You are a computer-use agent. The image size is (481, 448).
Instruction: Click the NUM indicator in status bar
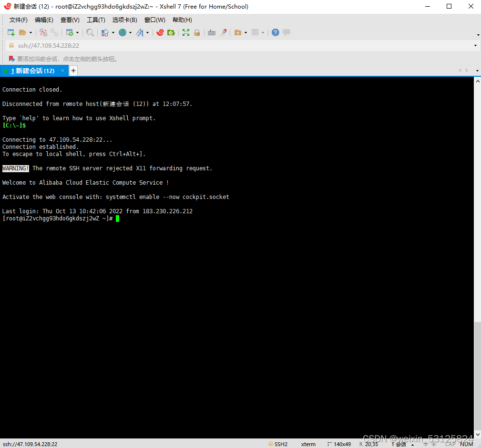[467, 444]
